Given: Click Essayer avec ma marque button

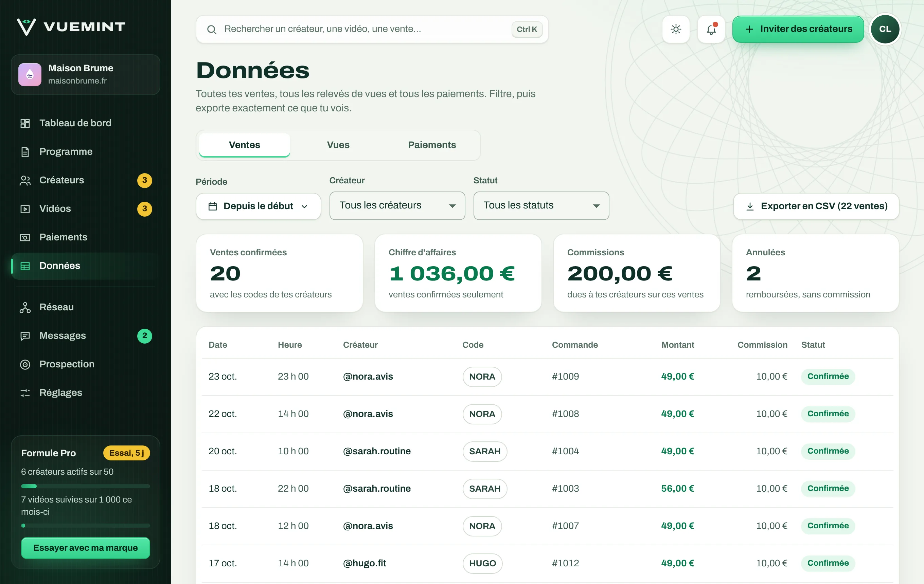Looking at the screenshot, I should pyautogui.click(x=85, y=548).
